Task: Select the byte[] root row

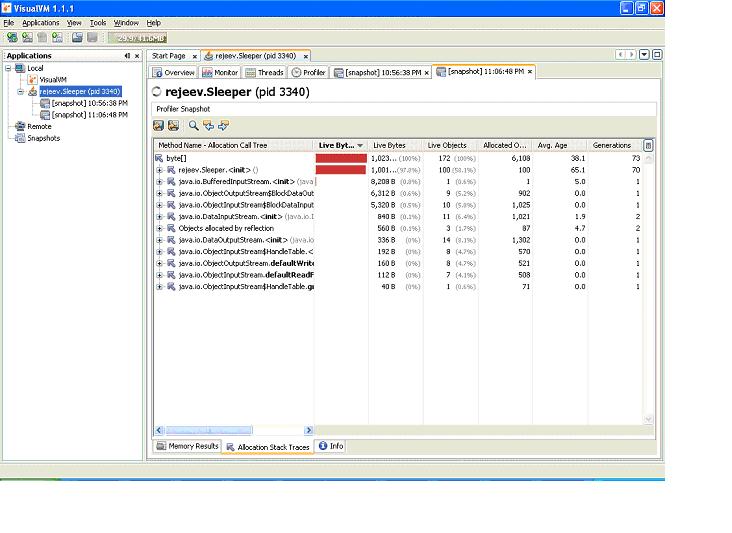Action: tap(398, 158)
